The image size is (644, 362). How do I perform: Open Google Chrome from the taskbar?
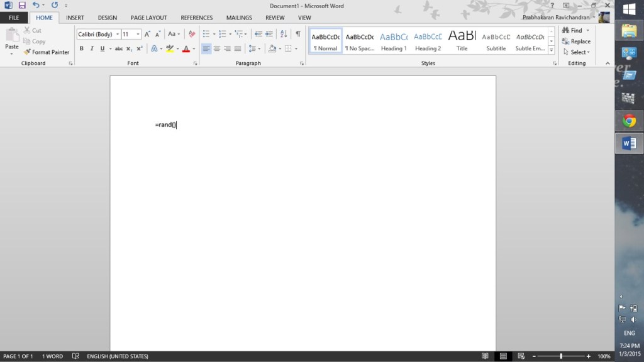[x=629, y=121]
